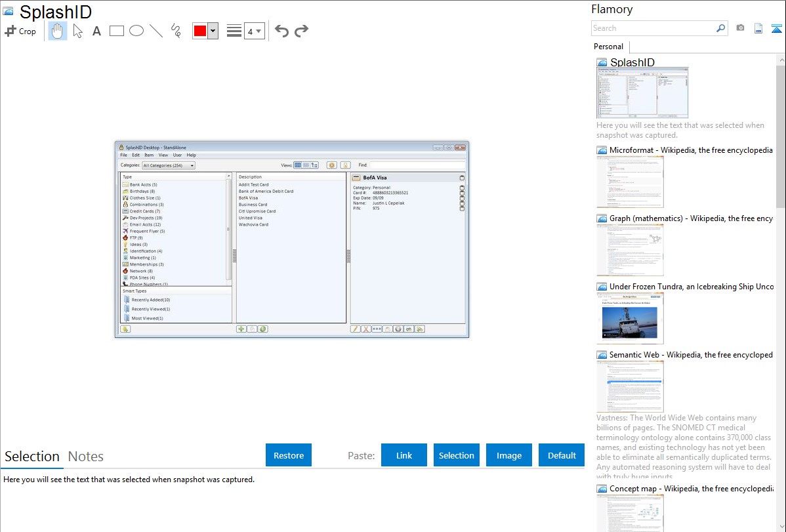Click the document page icon in Flamory
This screenshot has height=532, width=786.
(758, 28)
